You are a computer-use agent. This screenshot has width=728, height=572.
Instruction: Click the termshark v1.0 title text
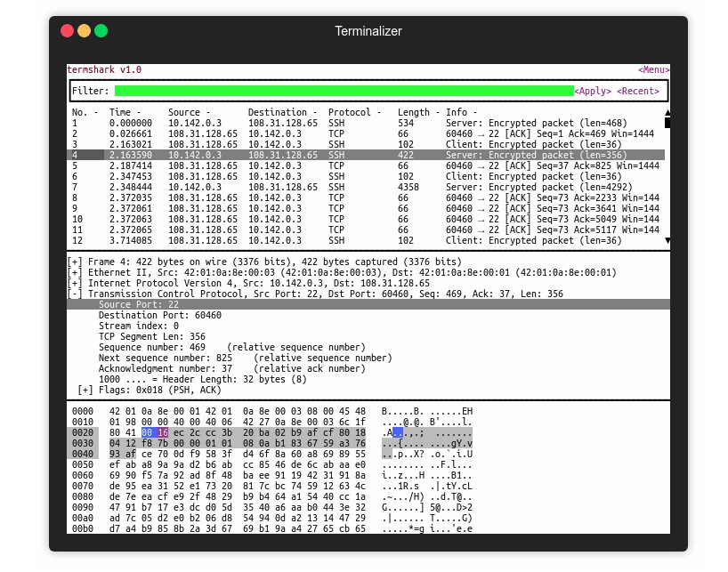point(104,69)
